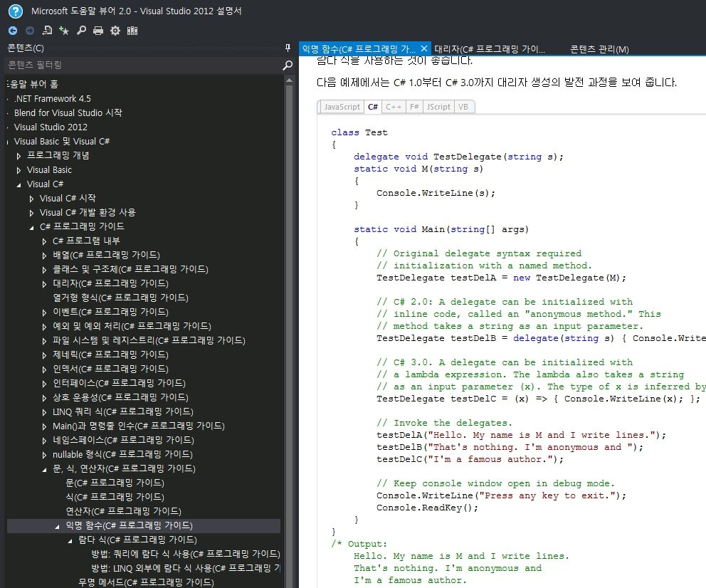706x588 pixels.
Task: Click the add-favorites star icon
Action: (x=64, y=31)
